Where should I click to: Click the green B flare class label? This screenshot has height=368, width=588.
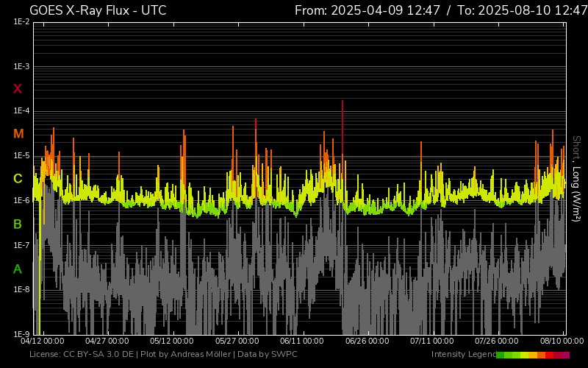point(18,224)
